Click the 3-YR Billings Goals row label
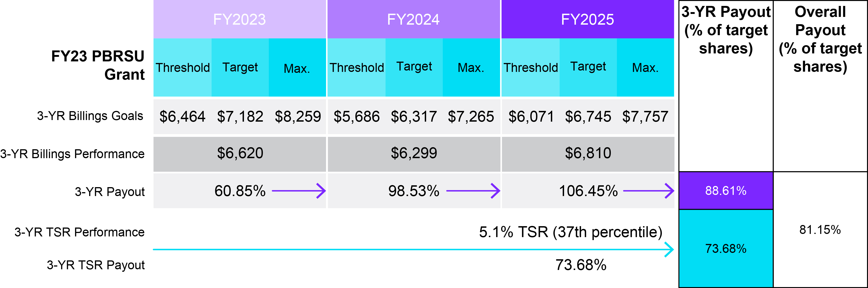The image size is (868, 288). [x=90, y=116]
